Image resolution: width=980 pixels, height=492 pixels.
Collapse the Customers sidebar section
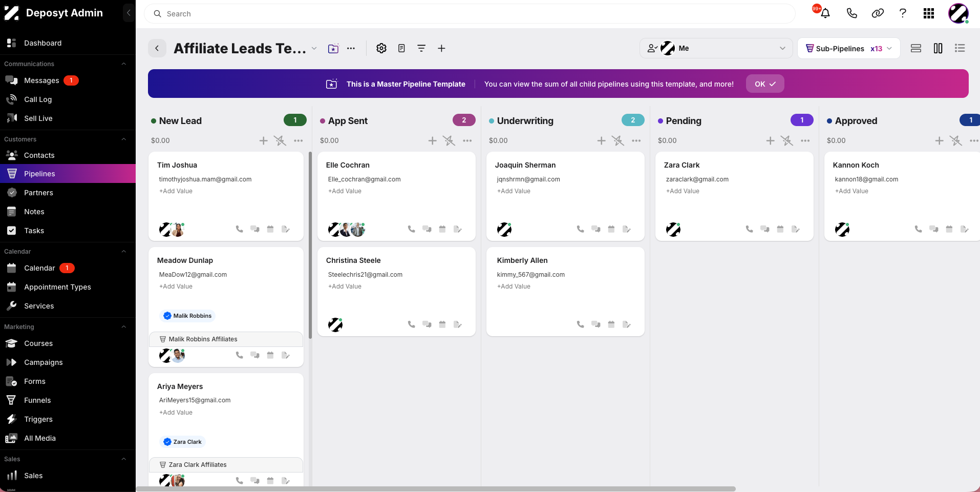click(123, 139)
